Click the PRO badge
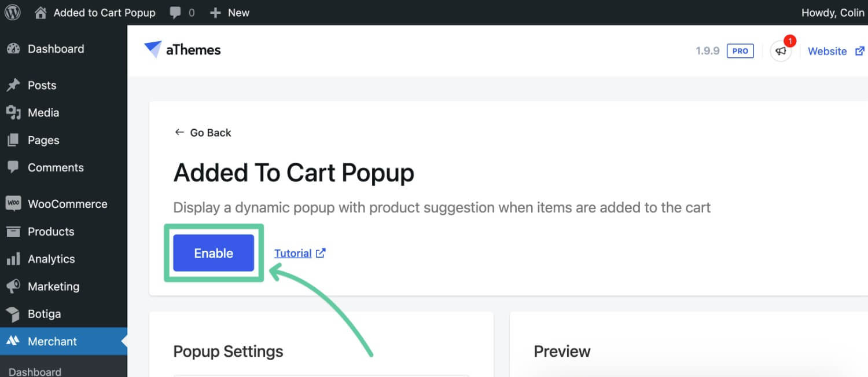 point(740,51)
